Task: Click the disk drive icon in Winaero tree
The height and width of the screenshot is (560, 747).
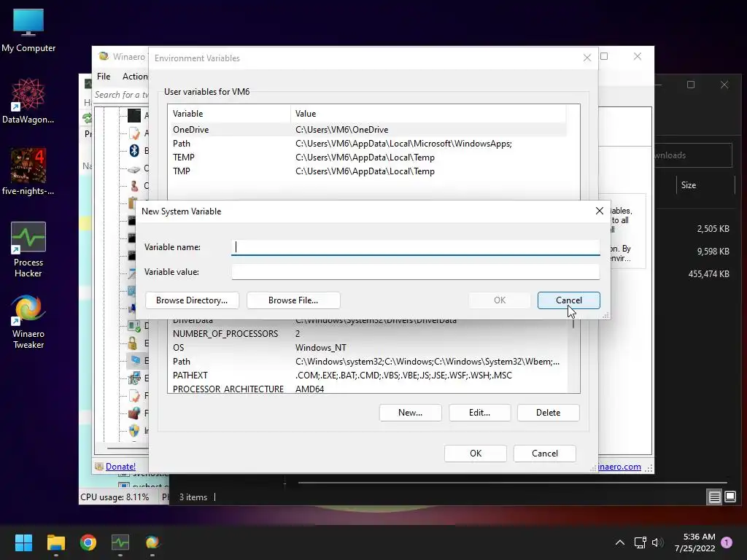Action: [x=134, y=168]
